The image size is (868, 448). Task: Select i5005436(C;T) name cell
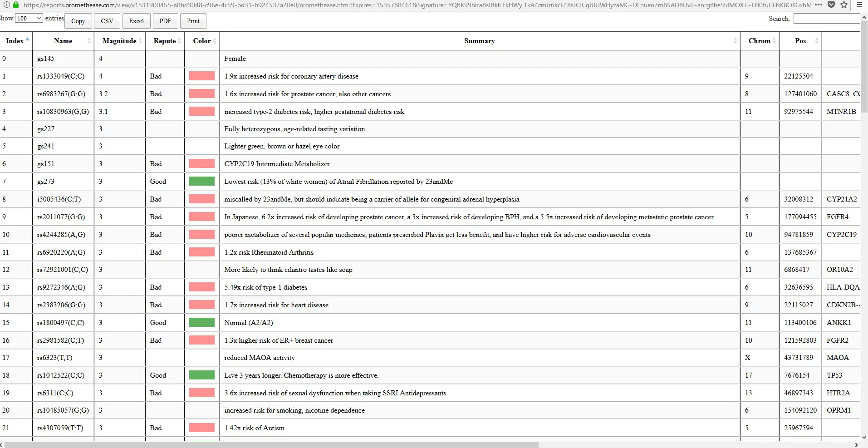click(x=63, y=199)
